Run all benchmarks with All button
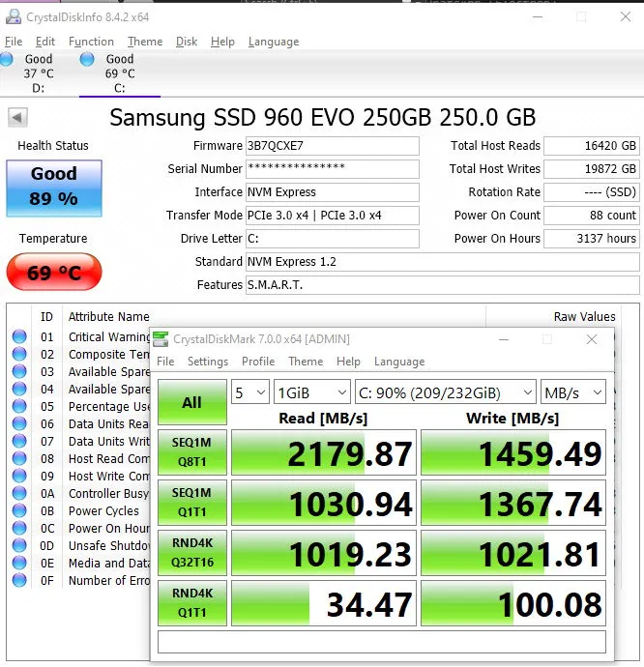Screen dimensions: 644x667 (191, 401)
